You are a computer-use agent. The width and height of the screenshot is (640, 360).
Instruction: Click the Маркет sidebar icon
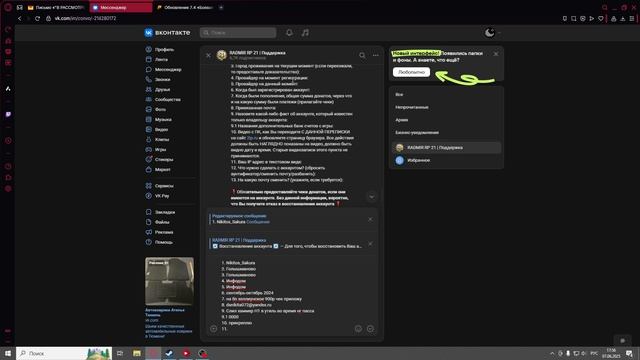pos(149,169)
